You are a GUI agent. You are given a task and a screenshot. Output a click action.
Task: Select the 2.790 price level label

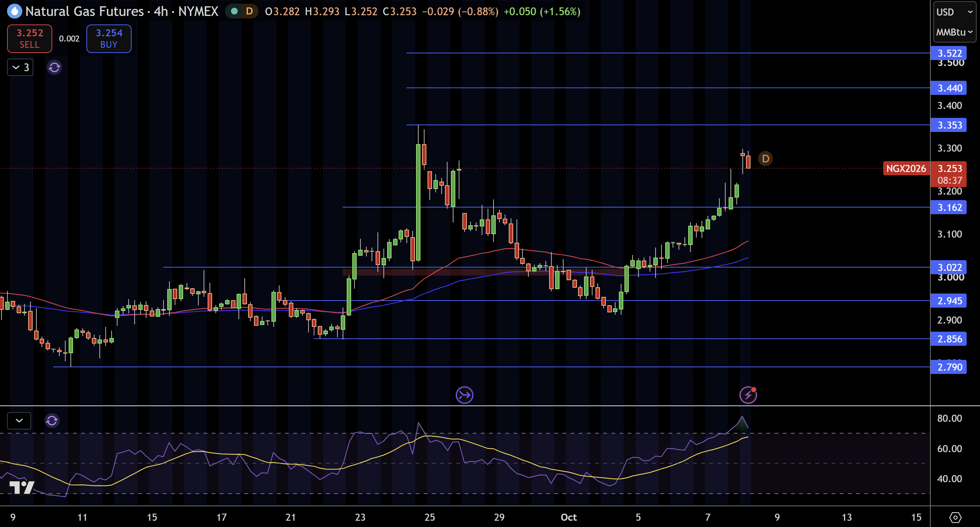[x=948, y=367]
